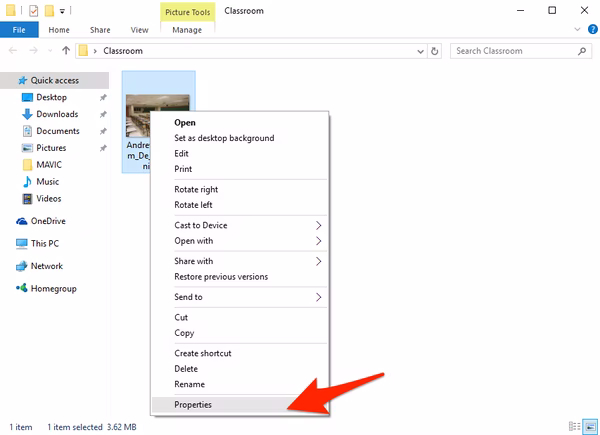Click the Up directory arrow icon

click(66, 50)
